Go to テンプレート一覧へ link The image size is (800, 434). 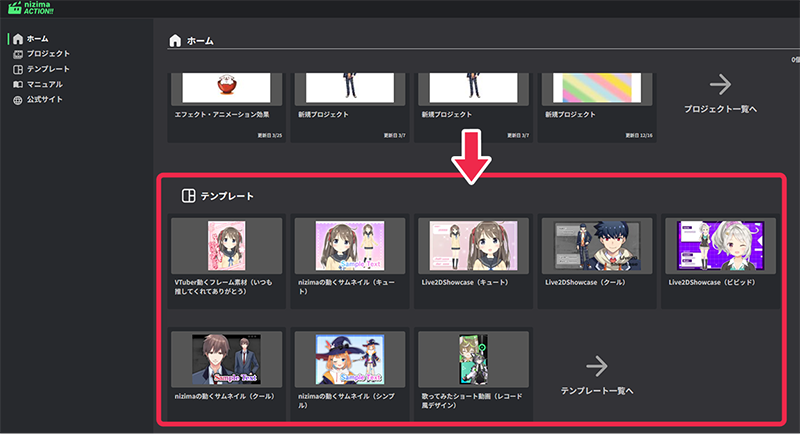(597, 391)
